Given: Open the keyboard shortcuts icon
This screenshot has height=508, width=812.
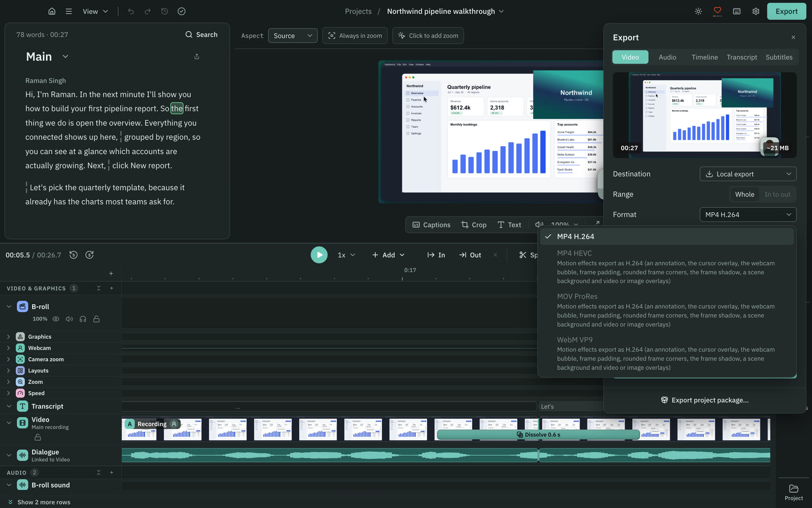Looking at the screenshot, I should tap(736, 11).
